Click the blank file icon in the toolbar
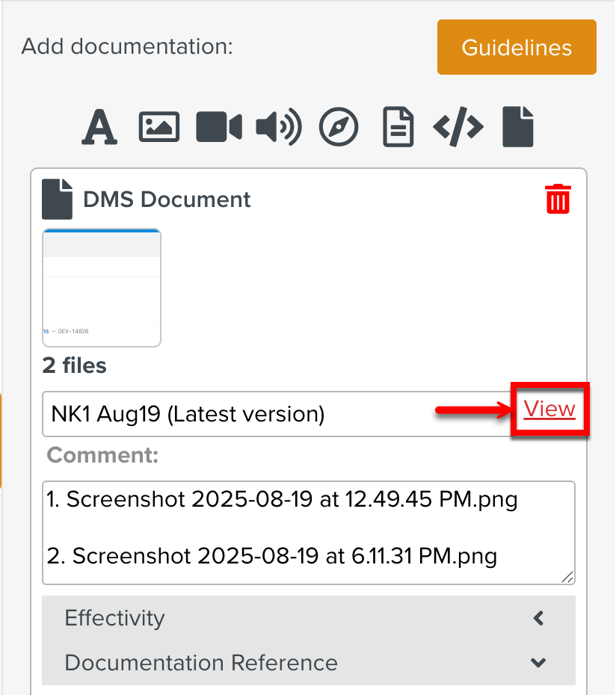Screen dimensions: 616x695 click(518, 127)
